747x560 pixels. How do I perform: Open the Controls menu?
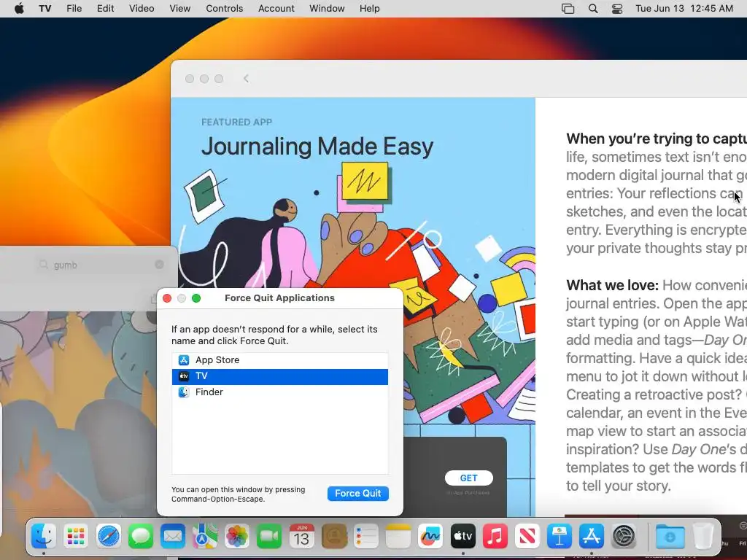pyautogui.click(x=225, y=9)
